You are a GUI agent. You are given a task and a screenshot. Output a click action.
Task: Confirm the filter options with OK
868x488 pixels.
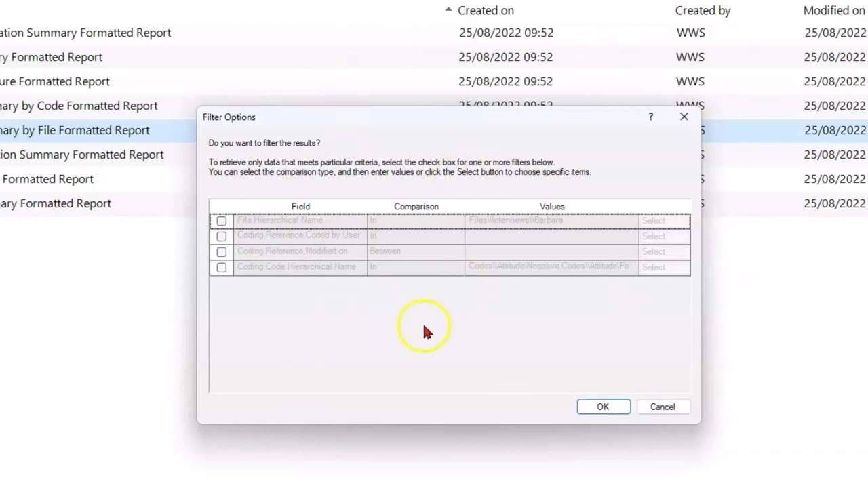(604, 407)
